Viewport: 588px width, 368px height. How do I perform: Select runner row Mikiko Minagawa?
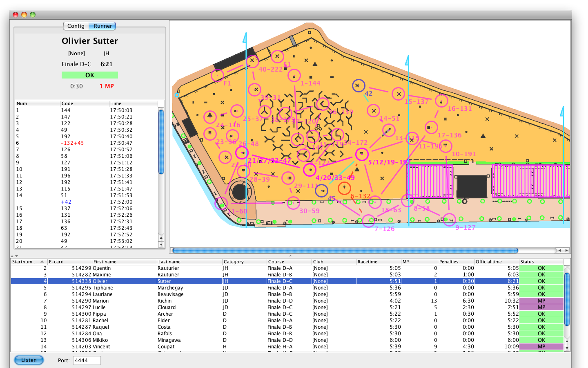(287, 340)
